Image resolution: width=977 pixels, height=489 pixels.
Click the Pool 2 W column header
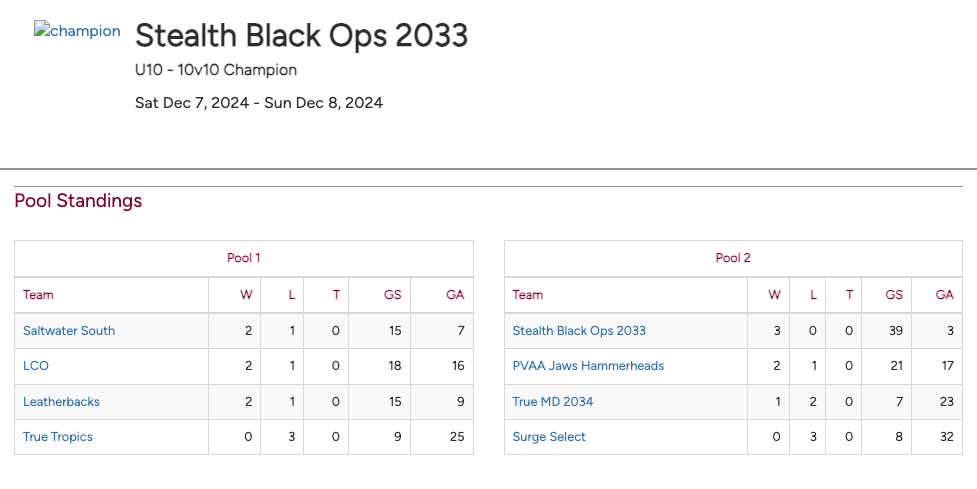pyautogui.click(x=774, y=295)
